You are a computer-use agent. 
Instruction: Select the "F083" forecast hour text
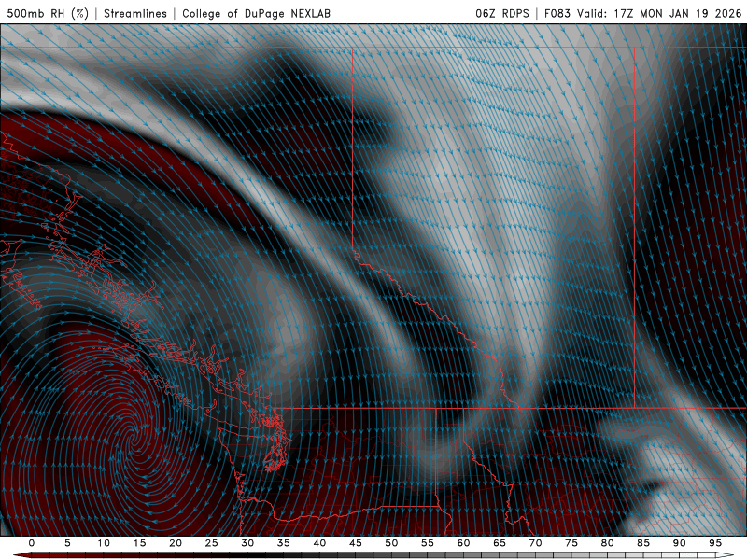point(557,13)
